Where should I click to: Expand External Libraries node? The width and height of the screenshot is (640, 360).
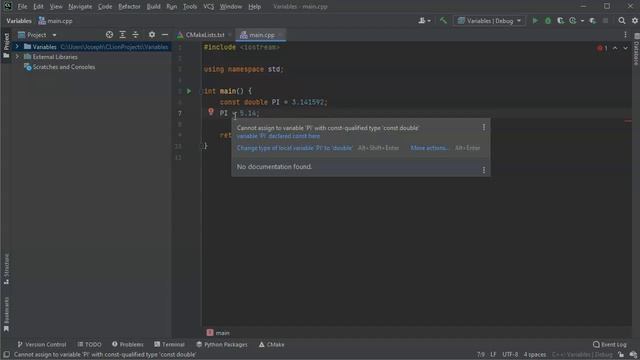click(x=17, y=57)
